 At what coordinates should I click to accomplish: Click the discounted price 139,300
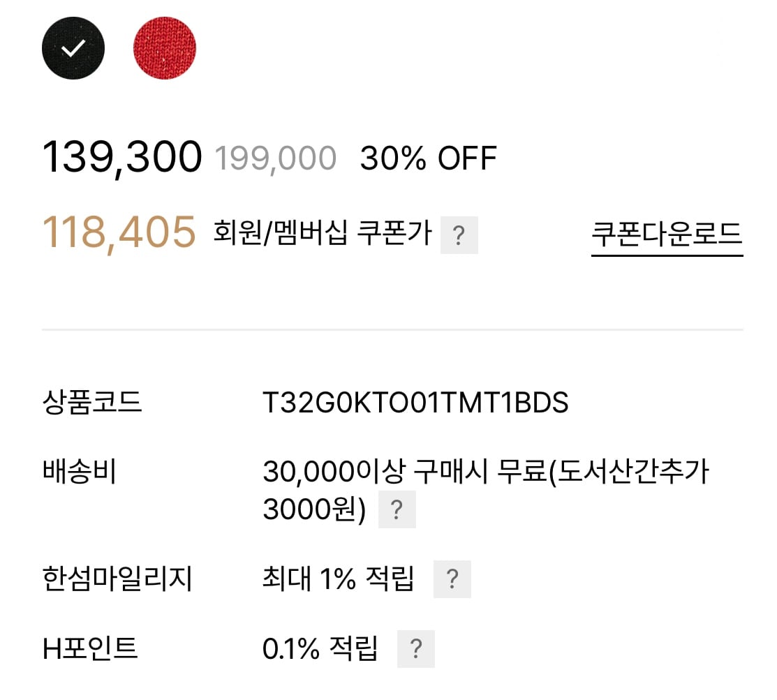[122, 157]
